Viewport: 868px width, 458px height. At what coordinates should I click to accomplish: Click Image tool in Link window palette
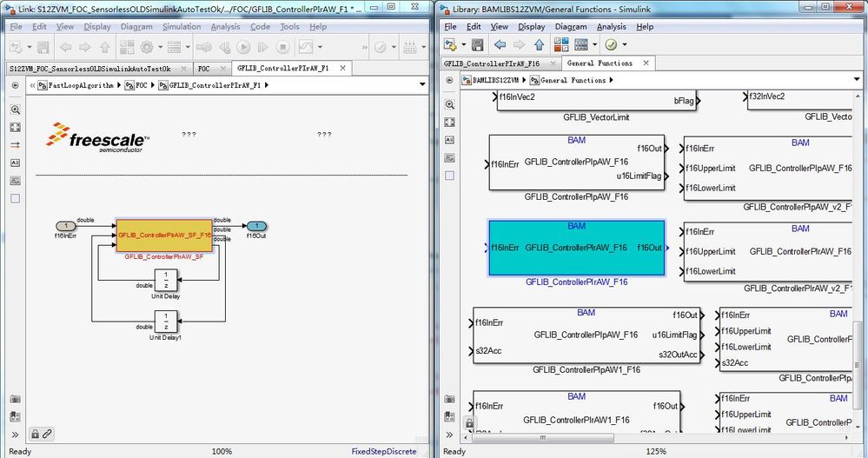[x=15, y=181]
